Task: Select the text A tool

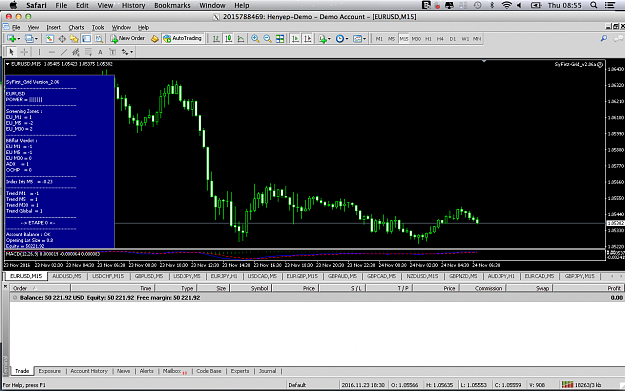Action: pos(100,52)
